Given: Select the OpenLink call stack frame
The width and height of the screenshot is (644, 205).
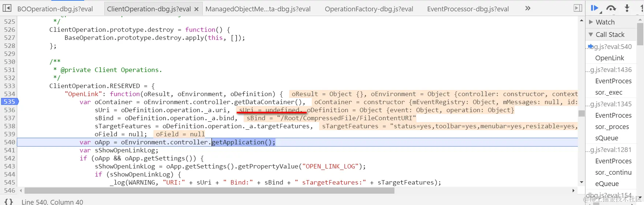Looking at the screenshot, I should point(610,58).
